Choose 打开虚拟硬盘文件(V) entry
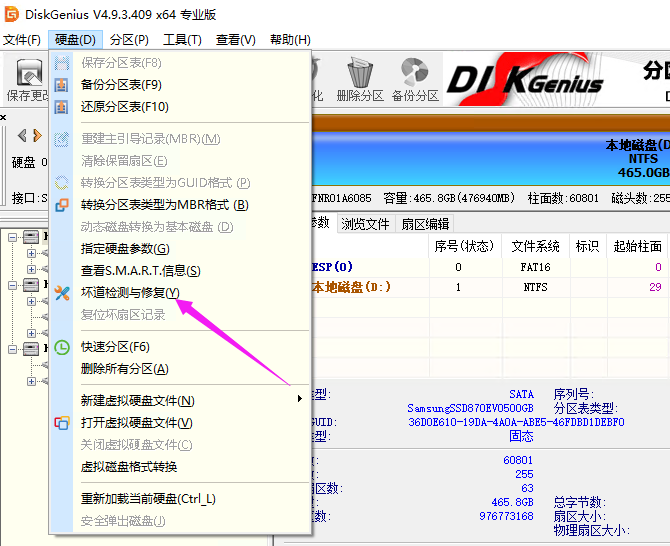 point(180,423)
